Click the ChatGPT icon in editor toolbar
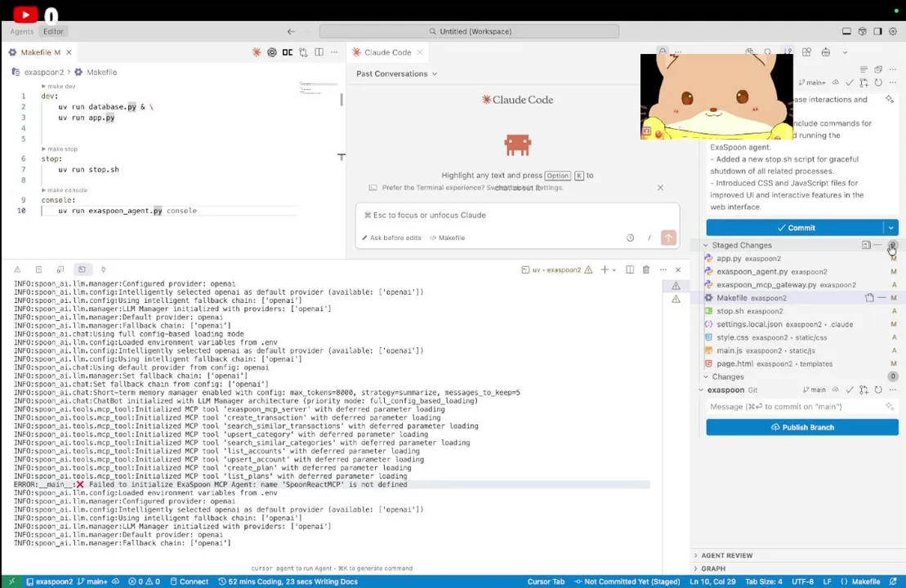The height and width of the screenshot is (588, 906). [271, 52]
